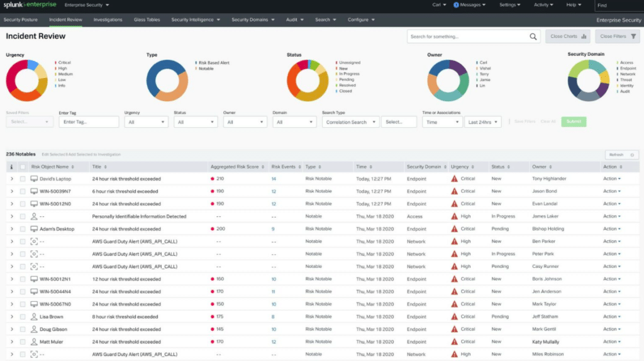Open the Correlation Search type dropdown
Image resolution: width=644 pixels, height=361 pixels.
coord(350,122)
